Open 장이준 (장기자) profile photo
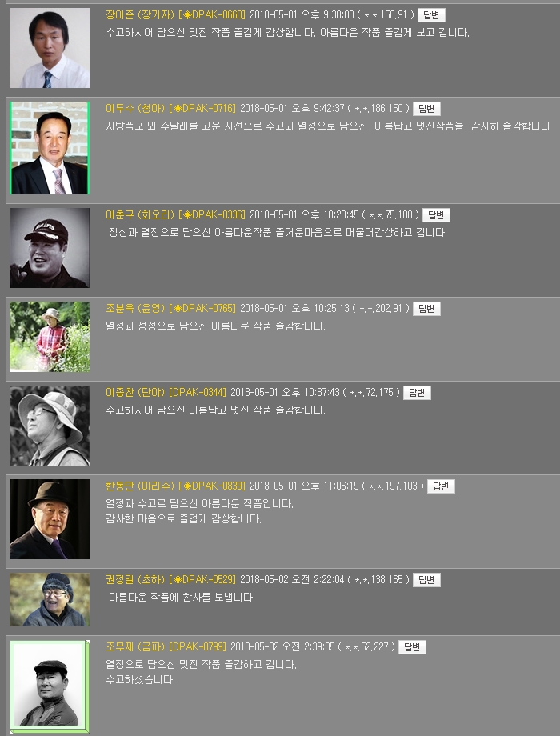 [50, 48]
